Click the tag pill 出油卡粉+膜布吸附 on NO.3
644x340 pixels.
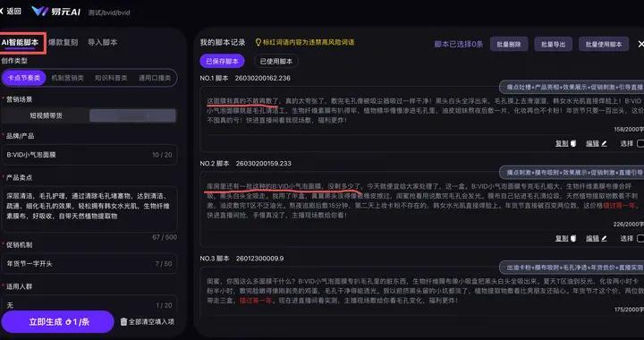tap(572, 268)
